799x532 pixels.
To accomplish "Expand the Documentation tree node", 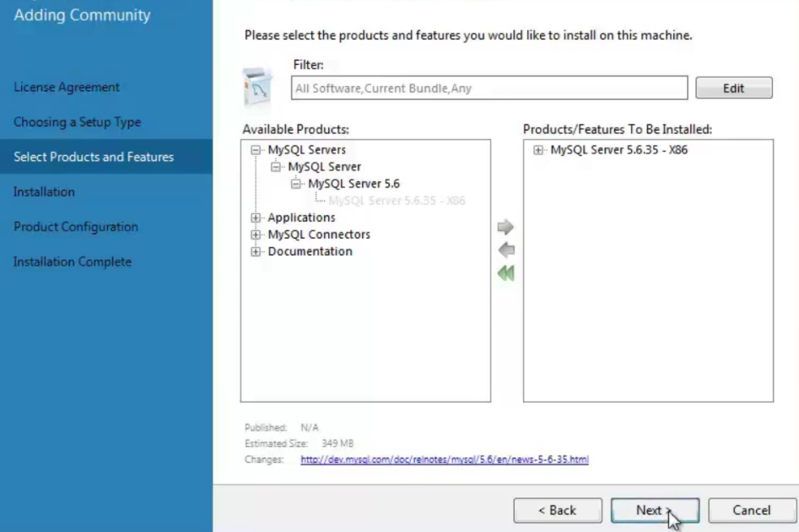I will coord(256,251).
